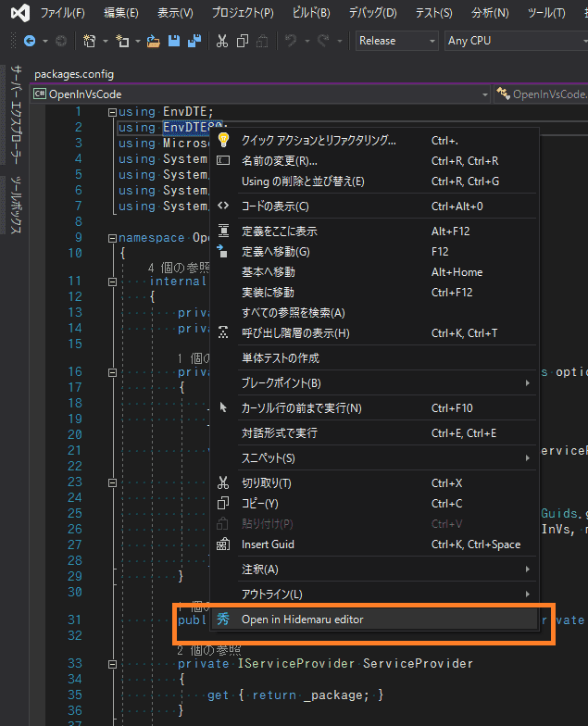Click the Hidemaru 秀 icon in menu
Screen dimensions: 588x726
(223, 619)
